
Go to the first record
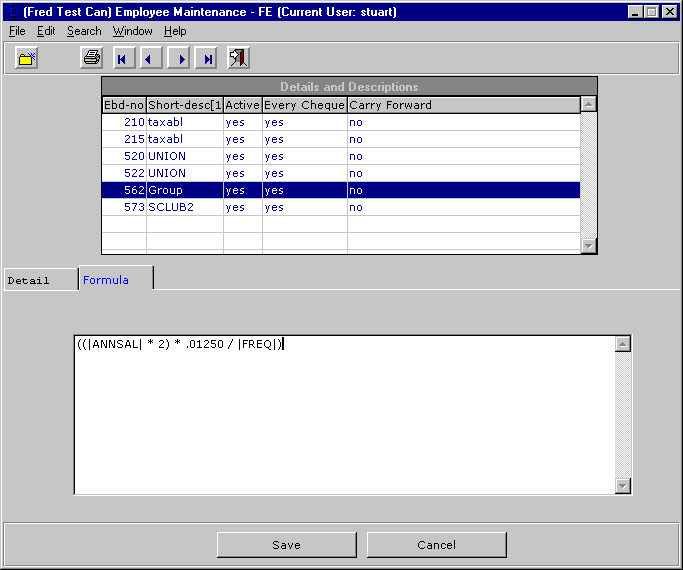click(122, 58)
